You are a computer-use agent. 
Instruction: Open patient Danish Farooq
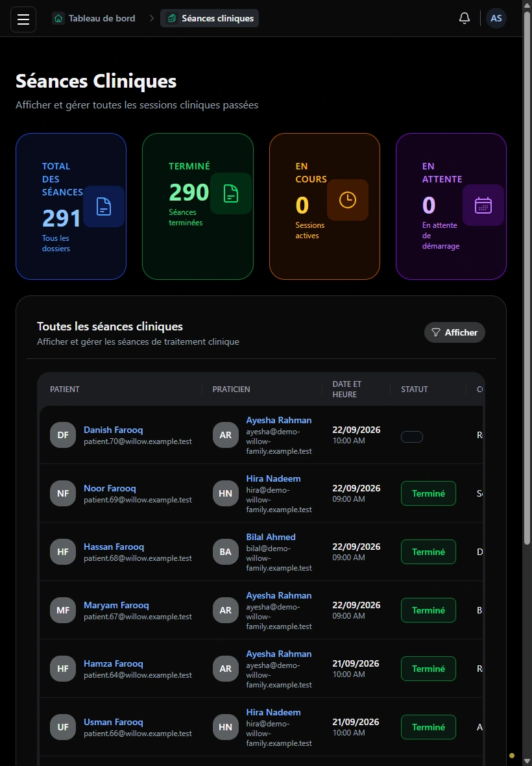(114, 430)
